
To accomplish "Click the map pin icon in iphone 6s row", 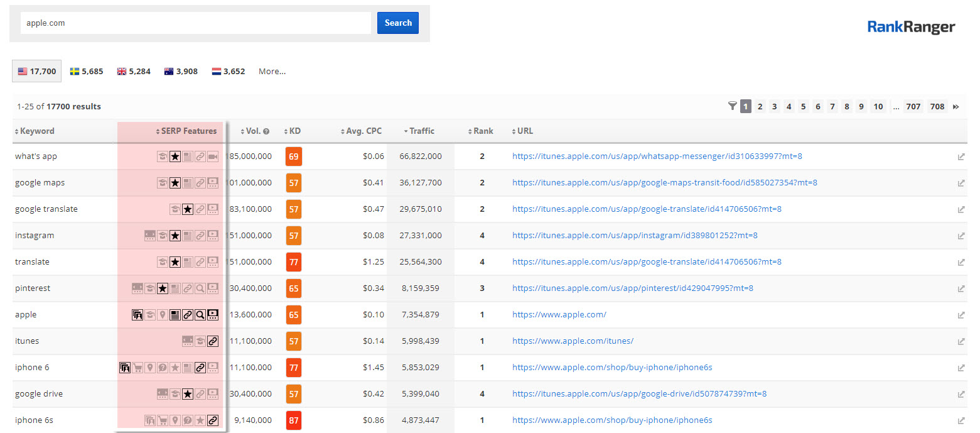I will (175, 420).
